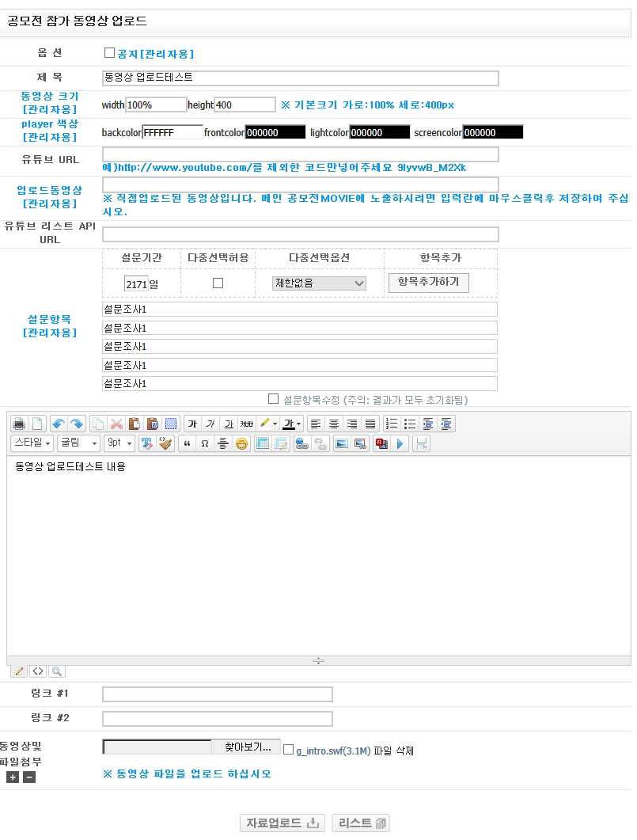Insert a blockquote
This screenshot has width=637, height=840.
[x=187, y=443]
